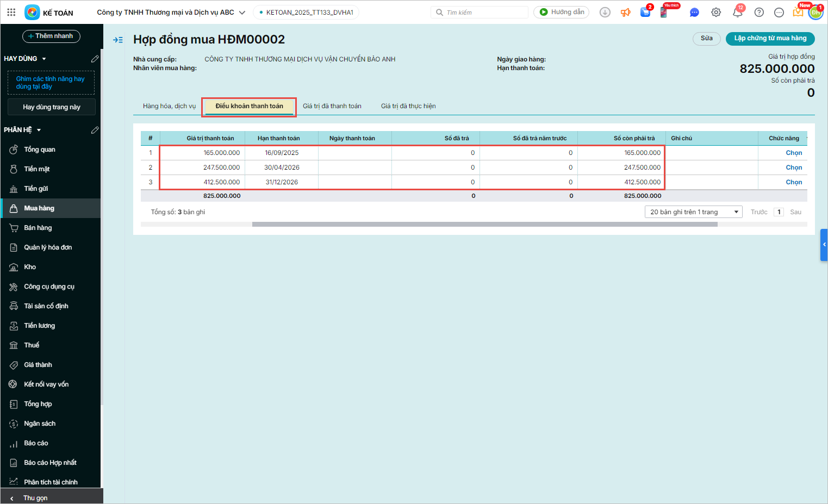Open the records per page dropdown

click(x=693, y=212)
